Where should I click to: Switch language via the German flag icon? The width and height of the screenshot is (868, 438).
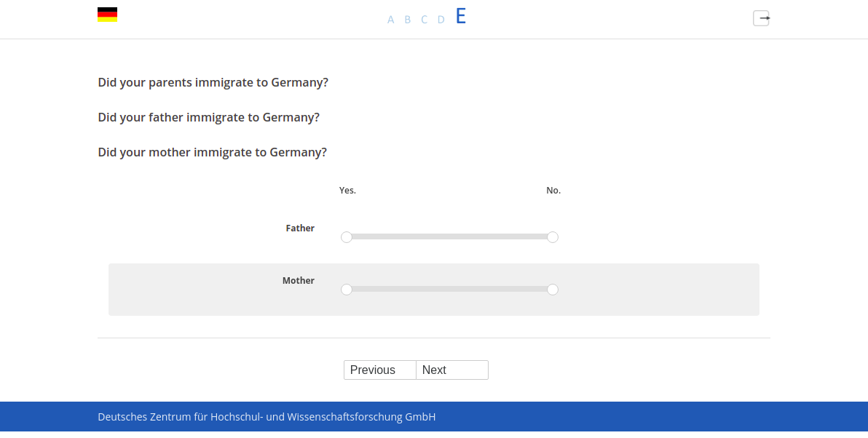(x=107, y=15)
